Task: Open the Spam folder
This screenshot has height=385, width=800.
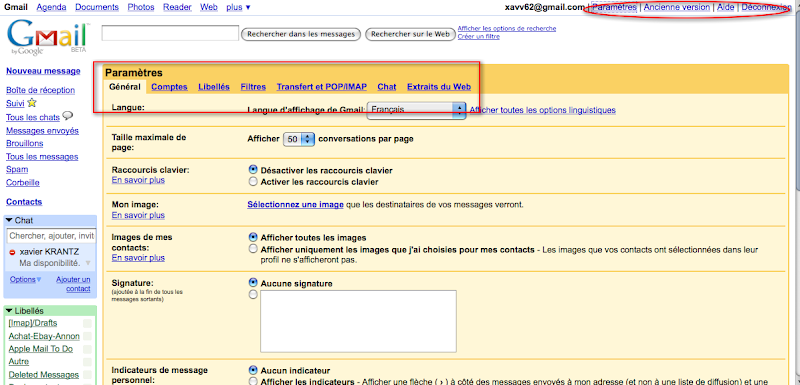Action: (x=17, y=169)
